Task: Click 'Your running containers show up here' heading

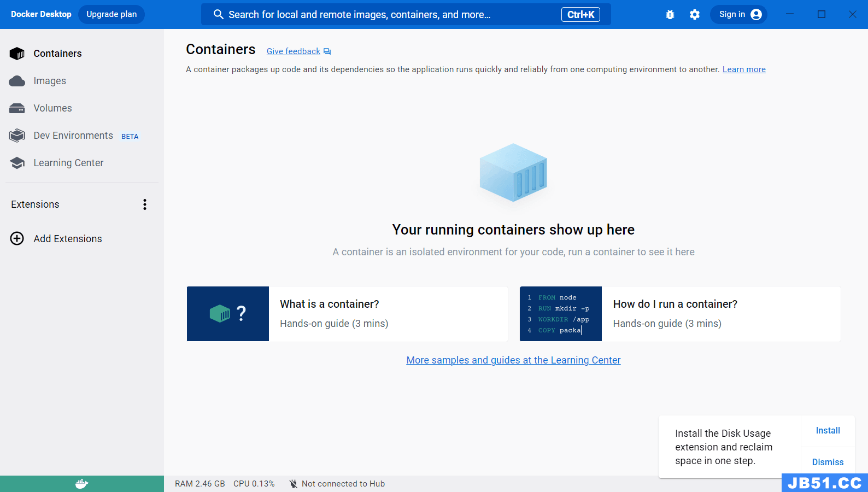Action: coord(513,230)
